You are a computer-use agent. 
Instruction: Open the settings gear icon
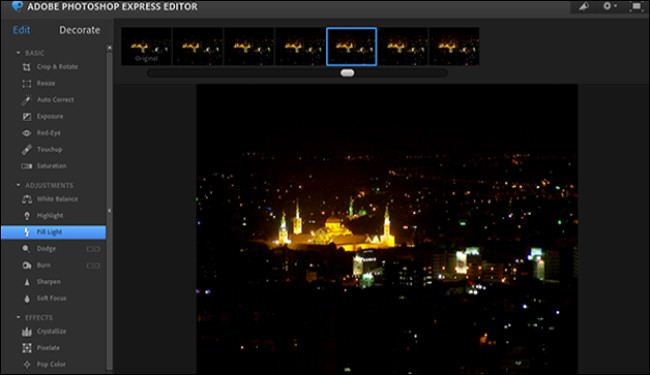607,6
